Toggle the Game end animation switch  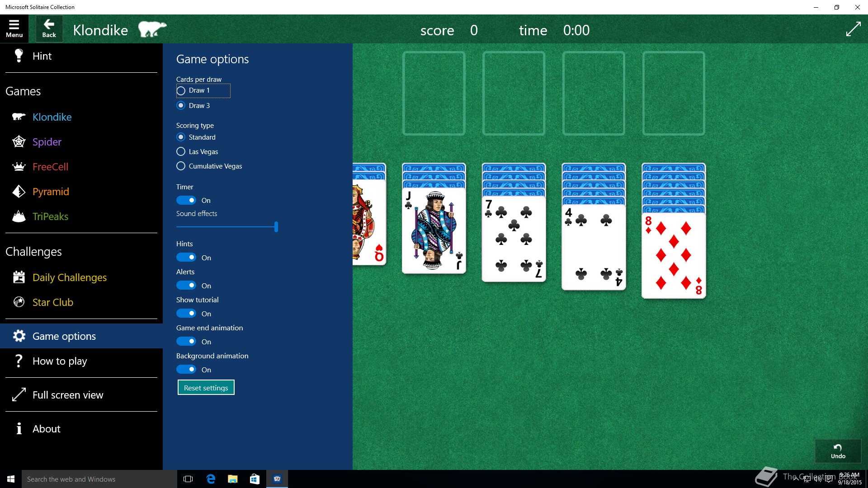click(186, 341)
